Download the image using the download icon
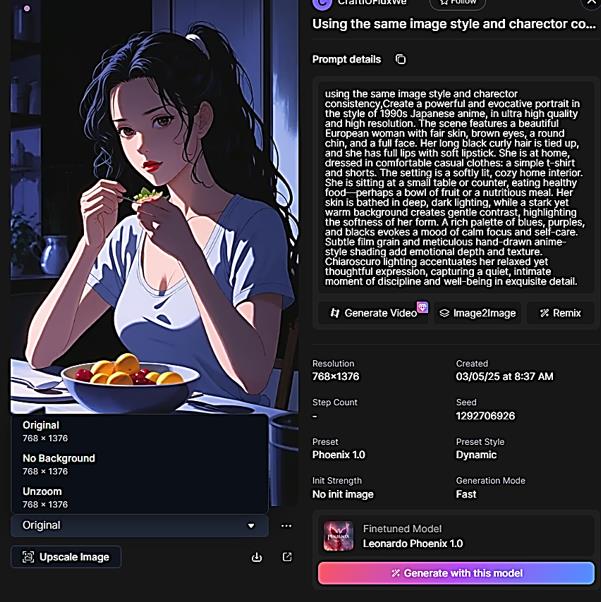The image size is (601, 602). pyautogui.click(x=257, y=557)
